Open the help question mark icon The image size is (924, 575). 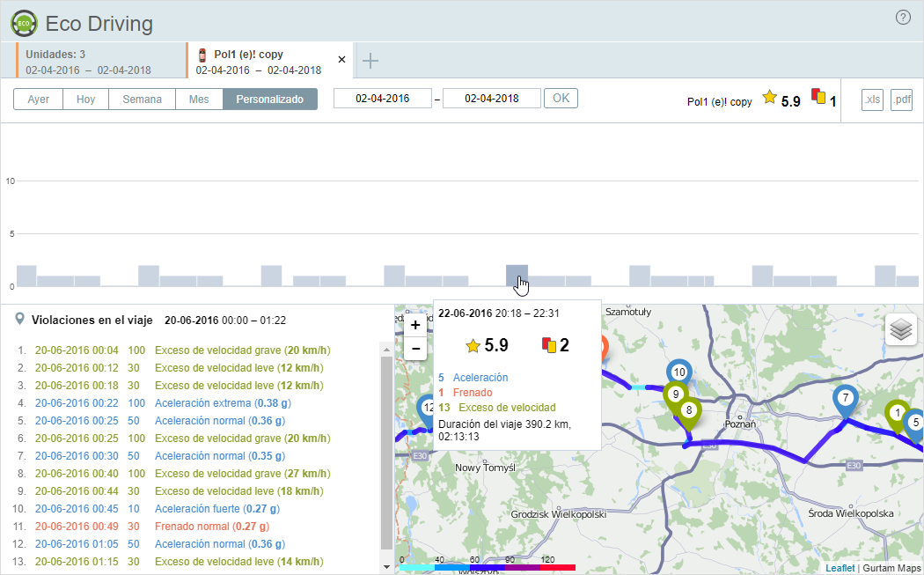pos(903,18)
